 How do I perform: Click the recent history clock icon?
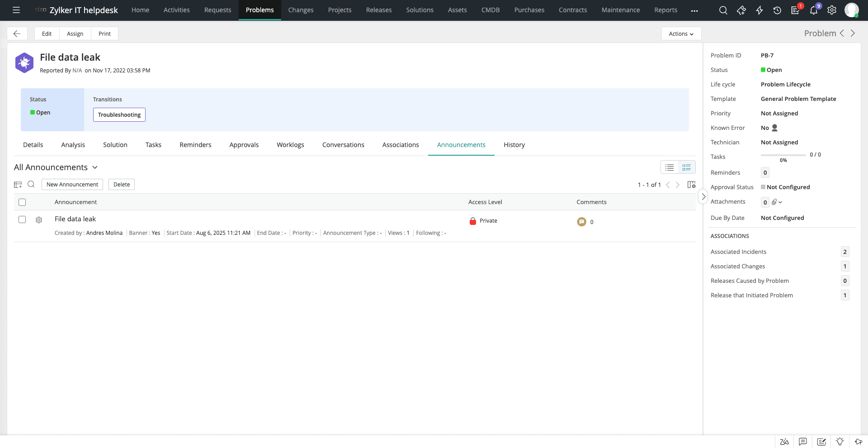[777, 10]
